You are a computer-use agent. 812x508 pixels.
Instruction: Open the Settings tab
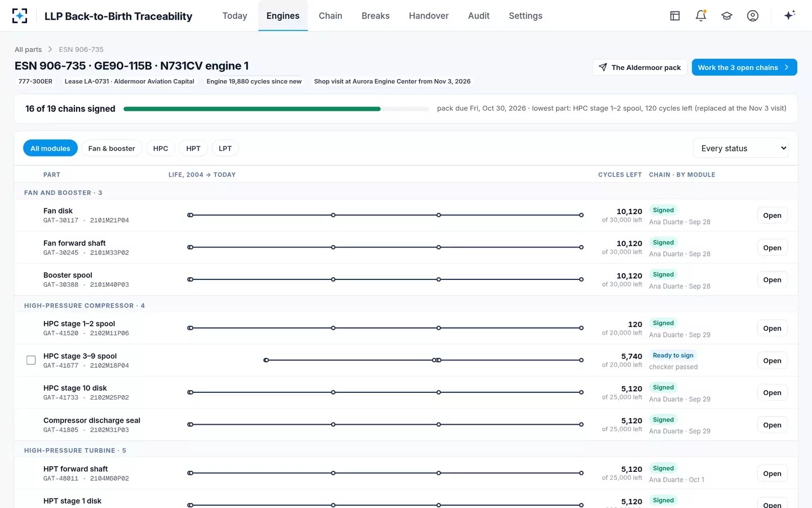pyautogui.click(x=526, y=16)
